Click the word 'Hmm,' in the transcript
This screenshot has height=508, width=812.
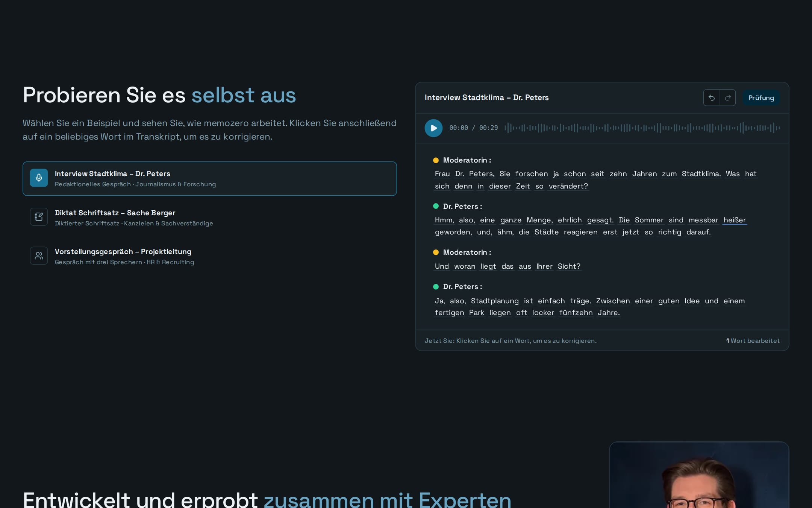point(444,220)
